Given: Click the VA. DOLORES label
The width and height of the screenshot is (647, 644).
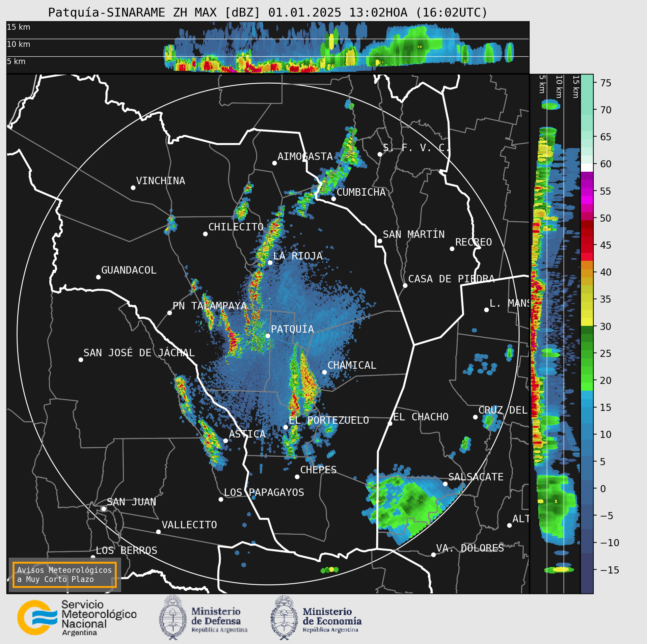Looking at the screenshot, I should coord(470,548).
